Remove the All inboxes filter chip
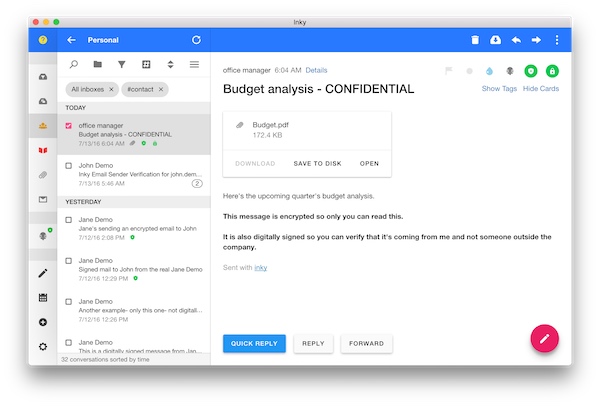Screen dimensions: 600x406 tap(111, 90)
